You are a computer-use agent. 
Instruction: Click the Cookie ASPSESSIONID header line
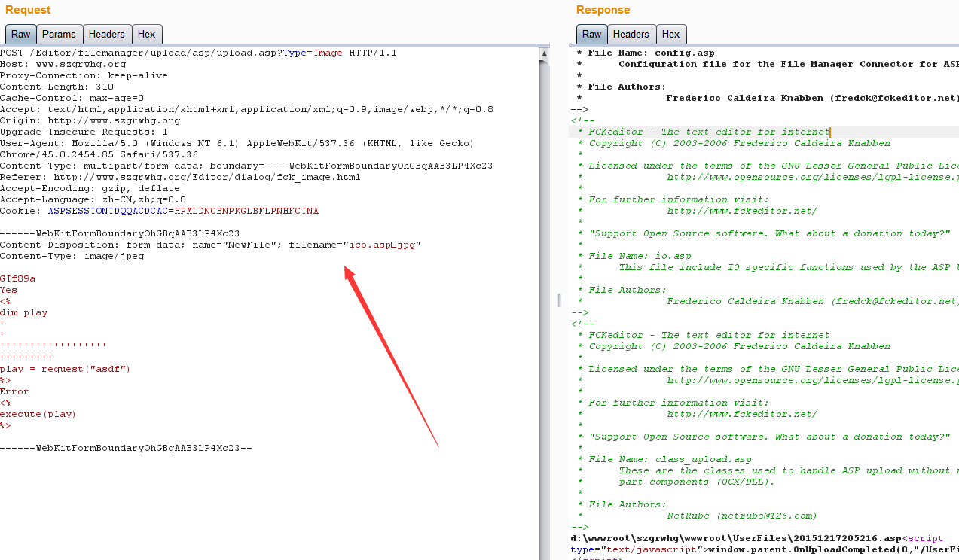click(x=159, y=211)
